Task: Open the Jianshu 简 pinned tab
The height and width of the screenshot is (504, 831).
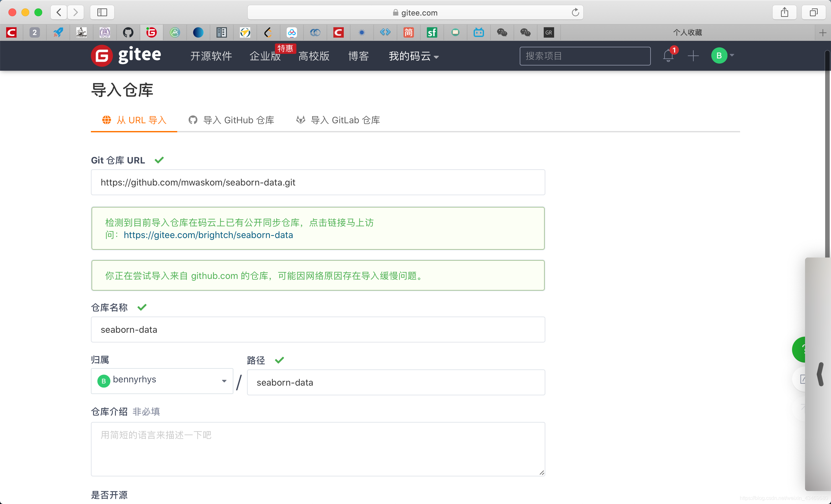Action: [408, 32]
